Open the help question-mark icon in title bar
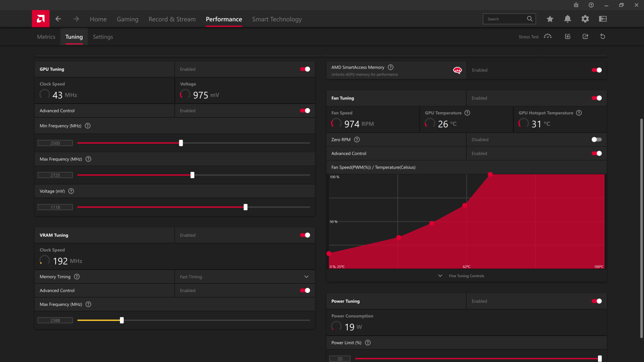This screenshot has width=644, height=362. pyautogui.click(x=591, y=5)
